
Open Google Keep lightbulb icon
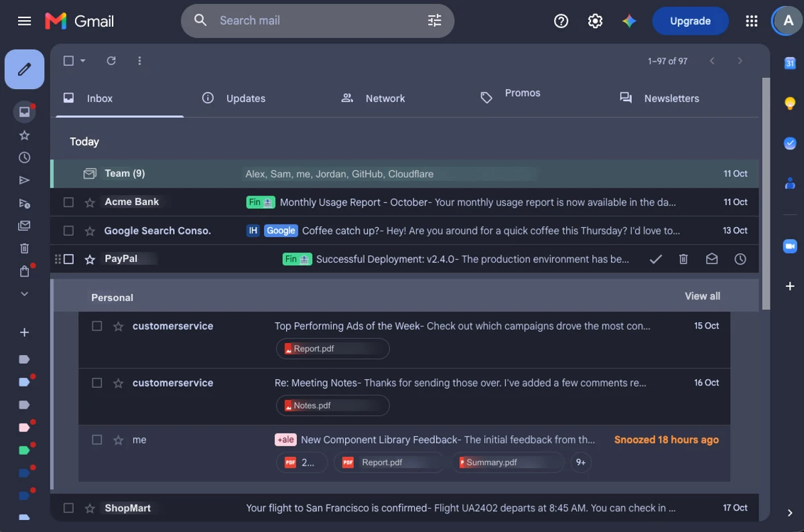[x=790, y=103]
